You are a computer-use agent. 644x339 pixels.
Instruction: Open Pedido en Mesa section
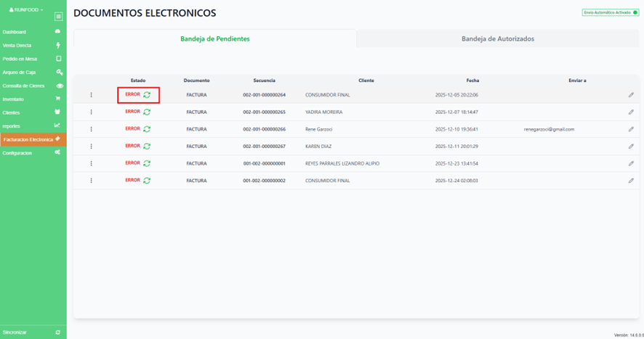32,59
